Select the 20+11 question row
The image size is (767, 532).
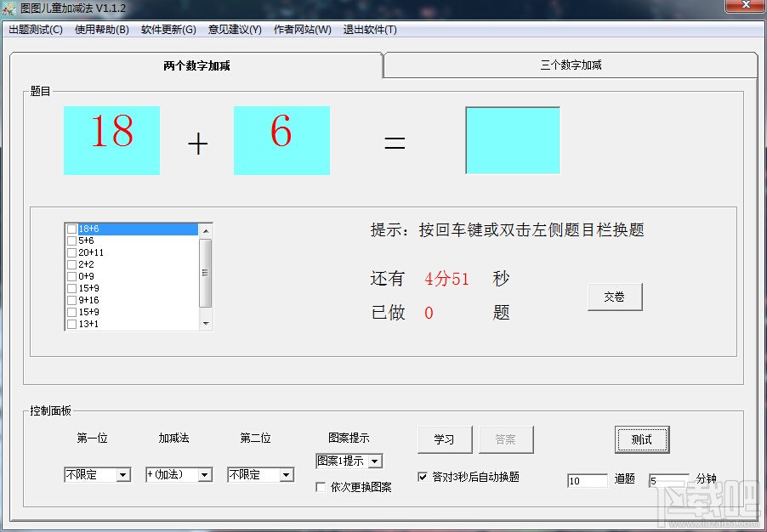132,252
